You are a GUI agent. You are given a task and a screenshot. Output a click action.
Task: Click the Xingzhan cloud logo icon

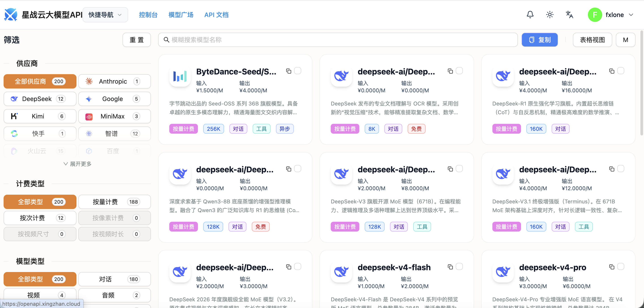tap(11, 15)
